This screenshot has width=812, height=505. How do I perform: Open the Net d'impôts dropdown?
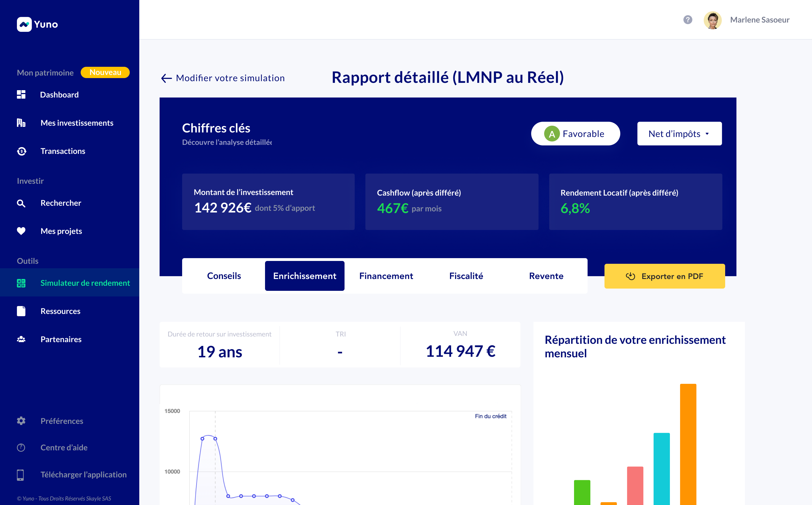click(679, 134)
